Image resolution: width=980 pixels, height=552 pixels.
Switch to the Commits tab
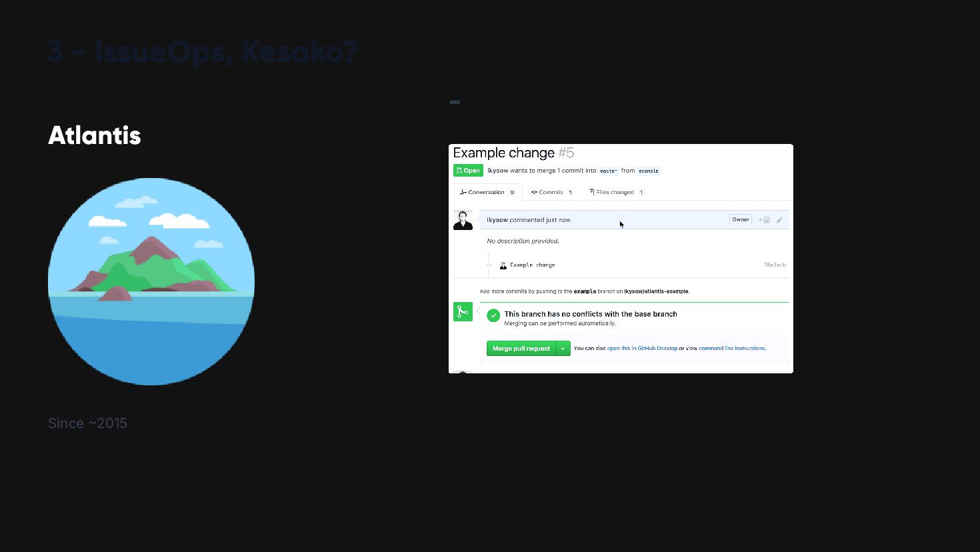[x=552, y=192]
